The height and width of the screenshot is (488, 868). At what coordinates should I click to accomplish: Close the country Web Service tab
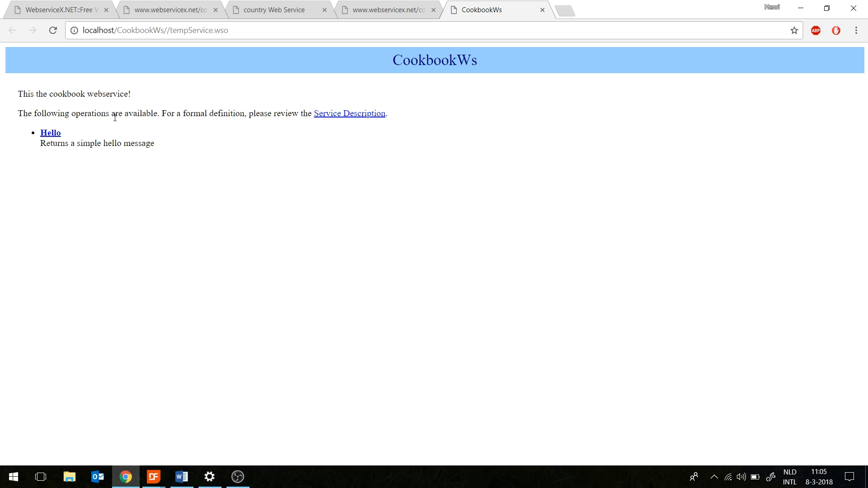click(324, 10)
